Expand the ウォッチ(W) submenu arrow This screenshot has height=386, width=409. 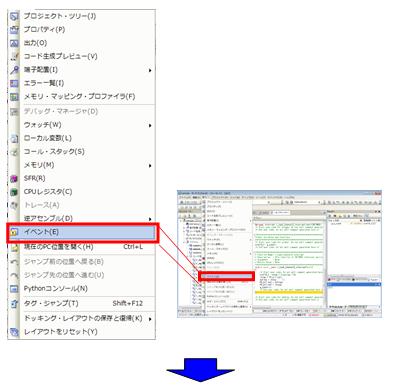tap(150, 125)
